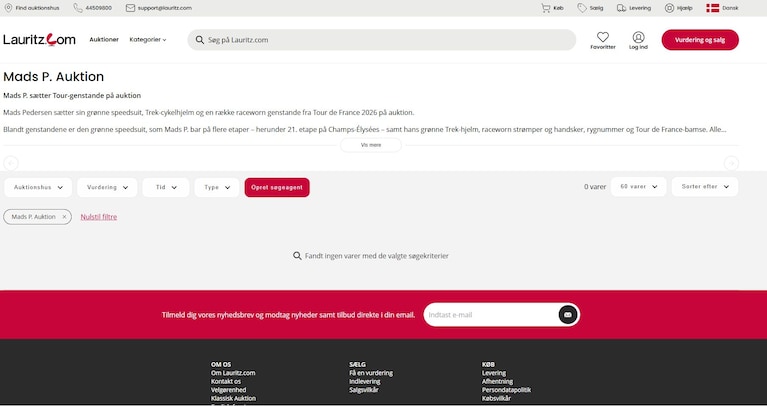Submit newsletter email with envelope button

(568, 315)
